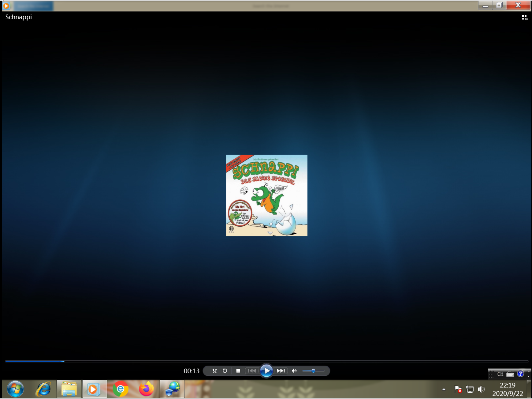Open language bar options arrow
Screen dimensions: 532x399
[528, 376]
